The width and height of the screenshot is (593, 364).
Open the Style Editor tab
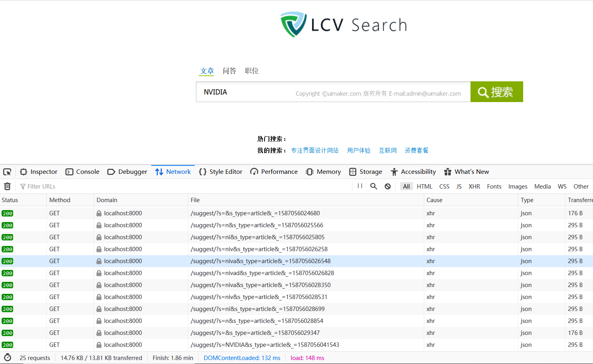tap(221, 172)
